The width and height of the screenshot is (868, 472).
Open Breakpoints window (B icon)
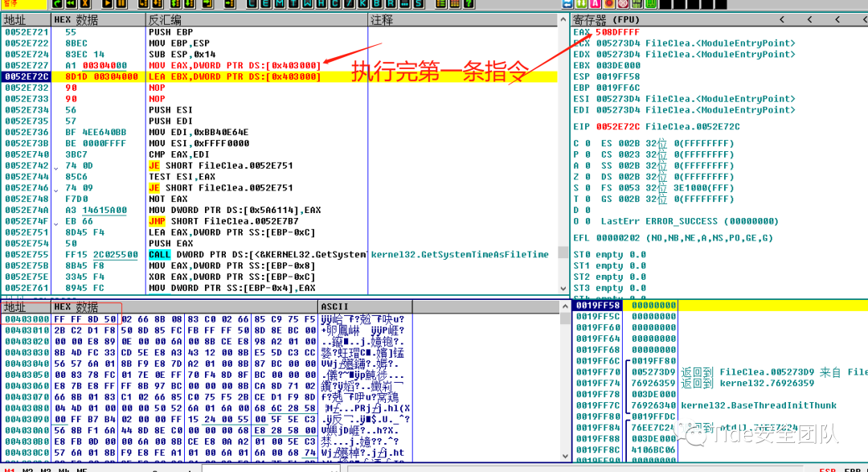coord(376,4)
